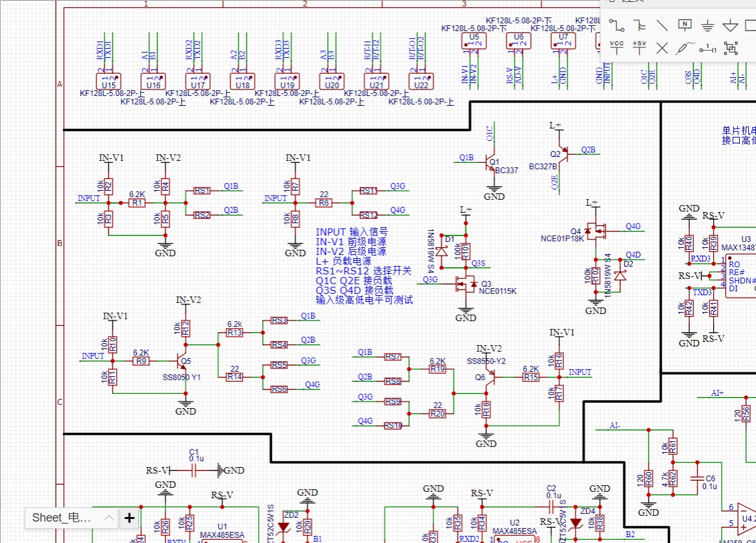
Task: Expand the sheet list chevron arrow
Action: [x=109, y=518]
